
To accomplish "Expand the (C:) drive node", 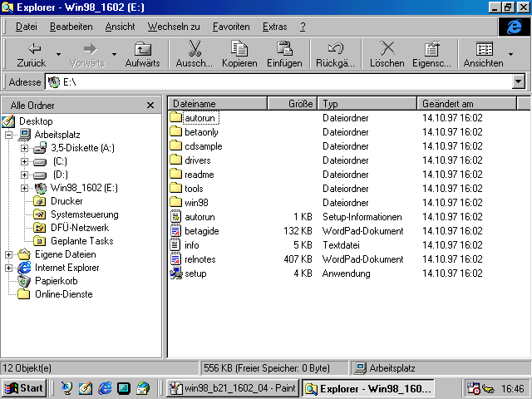I will pos(24,161).
